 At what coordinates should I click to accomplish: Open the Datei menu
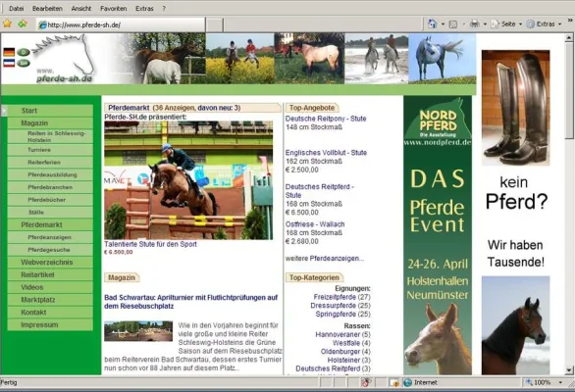coord(16,9)
